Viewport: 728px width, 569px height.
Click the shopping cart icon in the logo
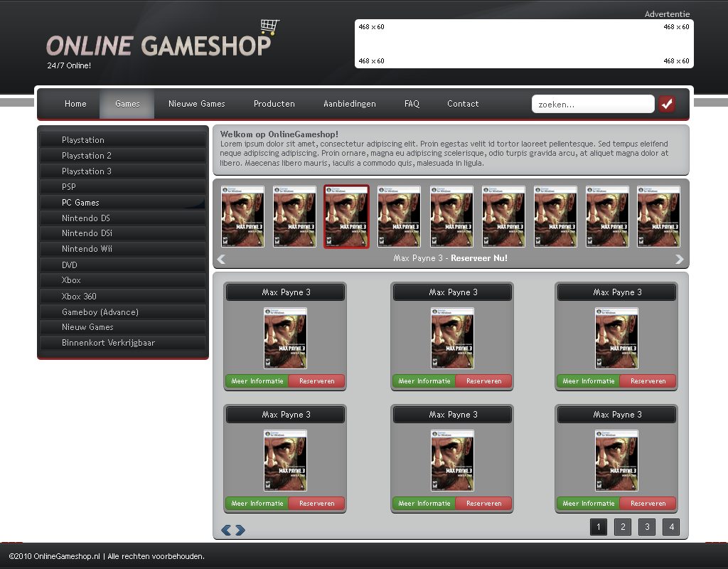click(x=269, y=27)
